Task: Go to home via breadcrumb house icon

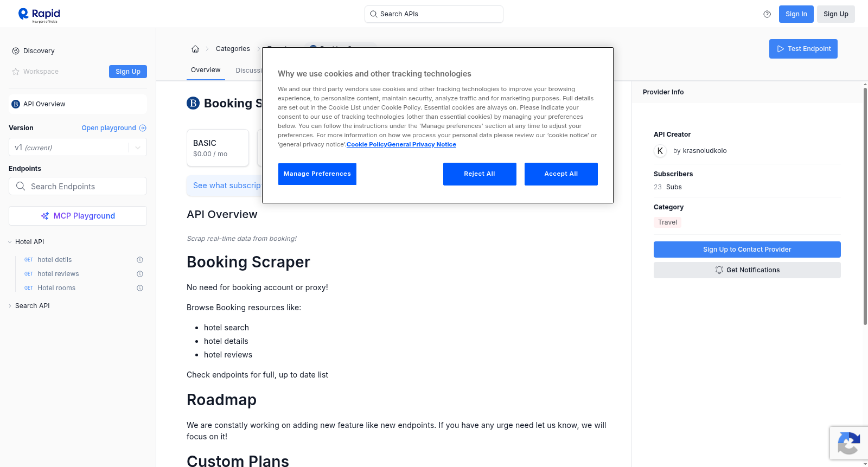Action: (x=195, y=49)
